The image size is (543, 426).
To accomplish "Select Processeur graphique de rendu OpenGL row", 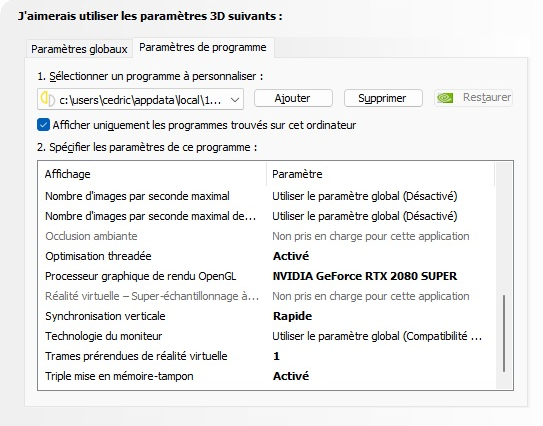I will pos(267,276).
